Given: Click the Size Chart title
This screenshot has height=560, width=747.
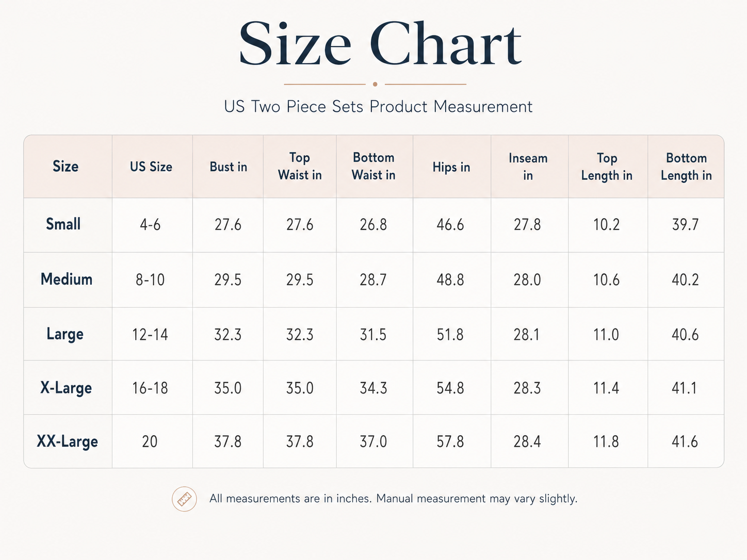Looking at the screenshot, I should point(380,44).
